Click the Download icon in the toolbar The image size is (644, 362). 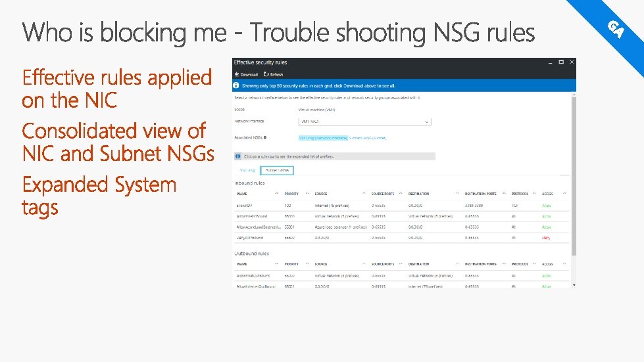237,74
